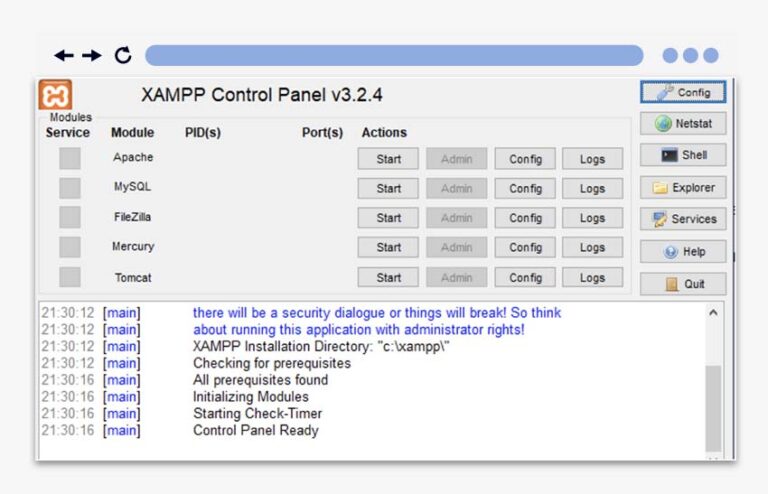The image size is (768, 494).
Task: Open Config for Mercury module
Action: [x=525, y=248]
